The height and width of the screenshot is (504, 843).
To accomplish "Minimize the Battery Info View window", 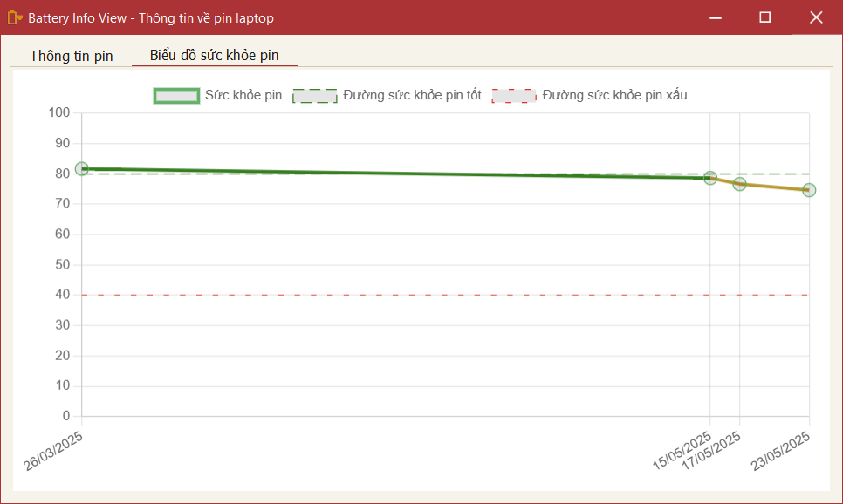I will pos(715,17).
